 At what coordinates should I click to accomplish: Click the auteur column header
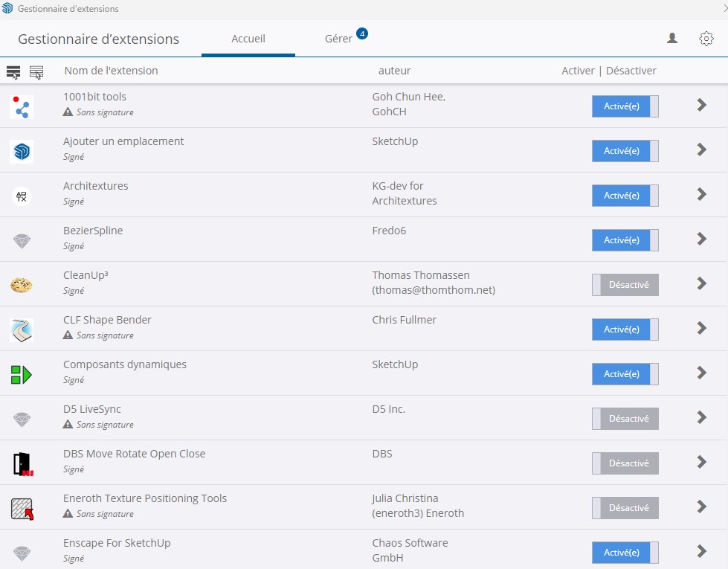pyautogui.click(x=394, y=71)
